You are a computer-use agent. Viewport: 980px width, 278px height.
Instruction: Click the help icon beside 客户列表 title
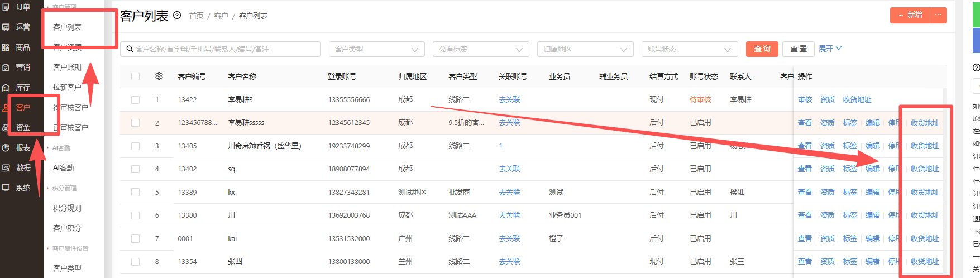pyautogui.click(x=177, y=16)
